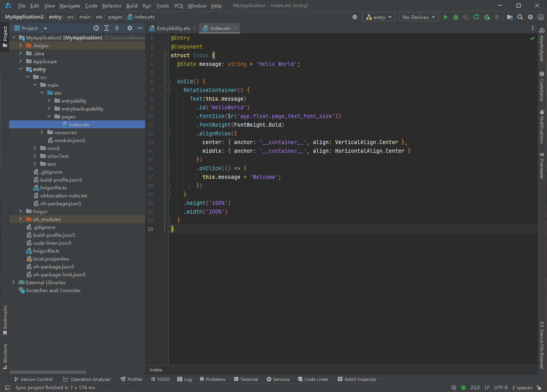The width and height of the screenshot is (547, 392).
Task: Click the crosshair locate icon before entry selector
Action: pyautogui.click(x=355, y=17)
